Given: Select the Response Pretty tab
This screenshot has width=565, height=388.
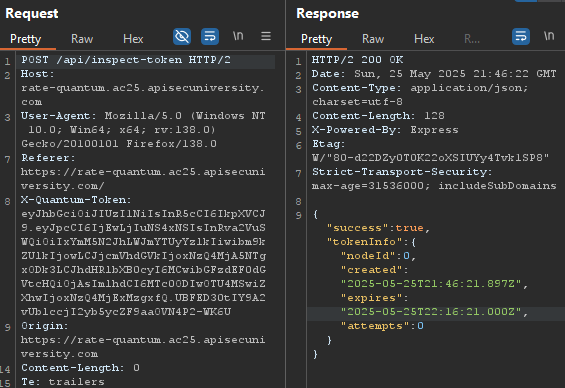Looking at the screenshot, I should point(316,39).
